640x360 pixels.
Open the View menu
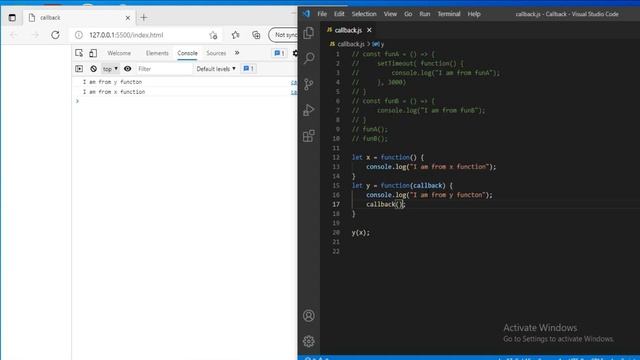click(390, 14)
